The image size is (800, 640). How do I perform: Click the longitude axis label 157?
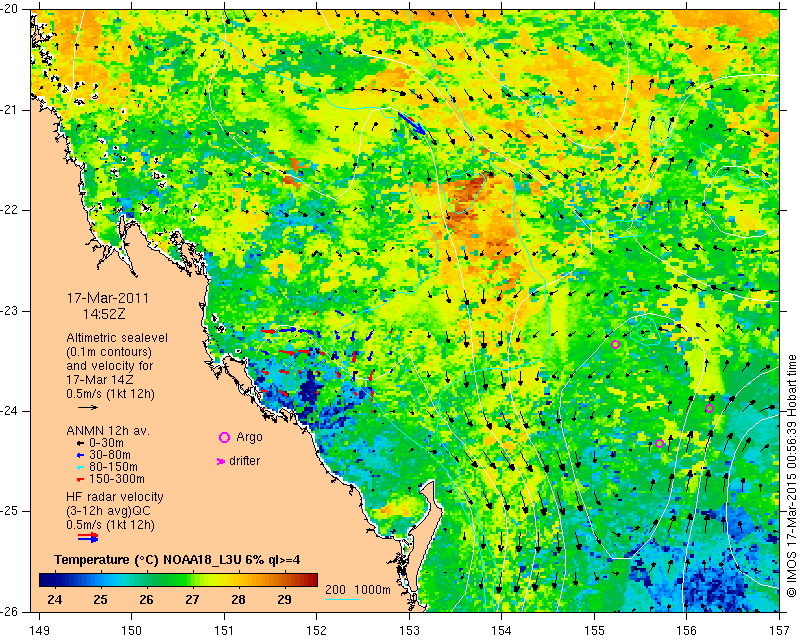click(x=780, y=630)
